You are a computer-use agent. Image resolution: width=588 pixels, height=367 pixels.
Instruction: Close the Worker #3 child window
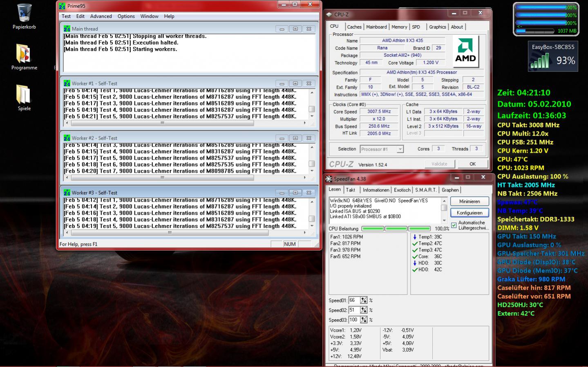[309, 193]
